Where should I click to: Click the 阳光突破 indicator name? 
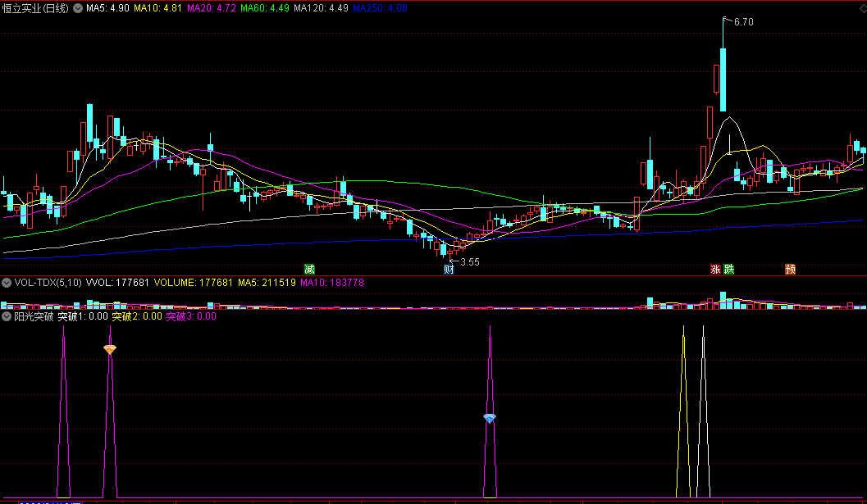click(x=34, y=316)
